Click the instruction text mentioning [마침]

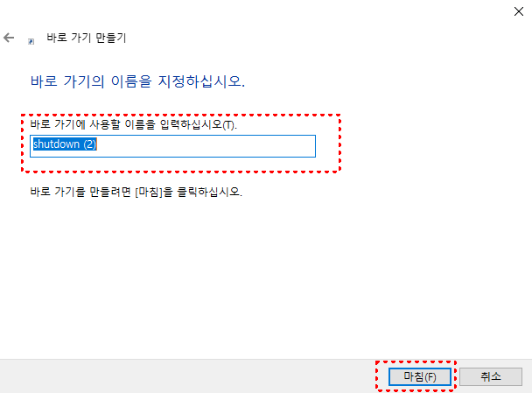[136, 192]
